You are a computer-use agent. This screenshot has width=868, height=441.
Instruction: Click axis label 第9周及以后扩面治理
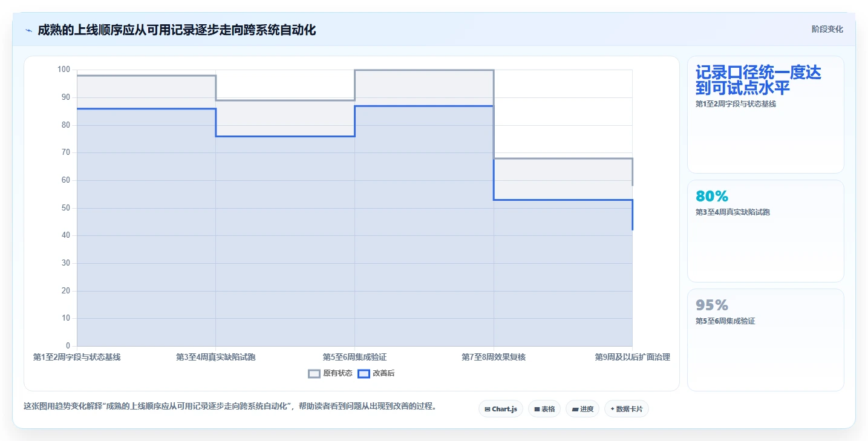coord(633,358)
